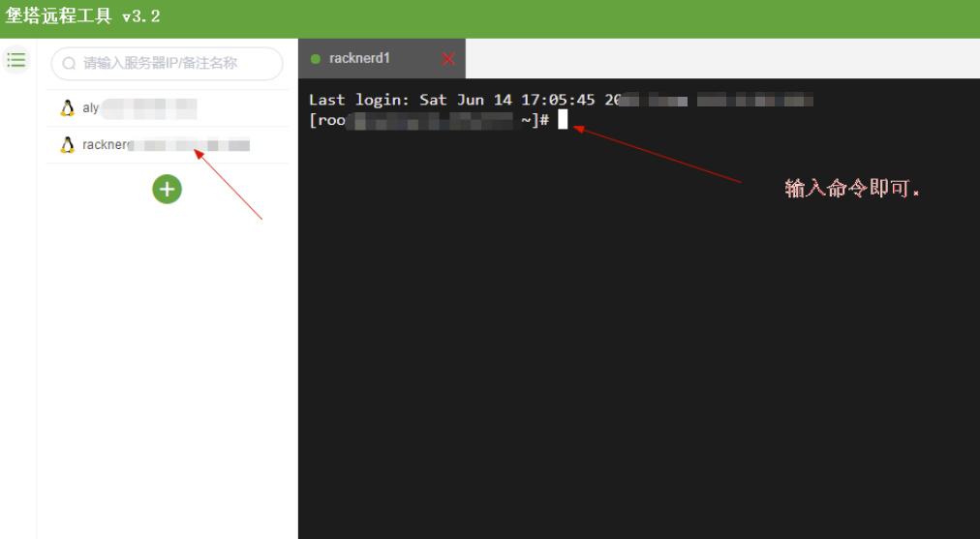
Task: Click the 'Last login: Sat Jun 14' line
Action: pyautogui.click(x=561, y=100)
